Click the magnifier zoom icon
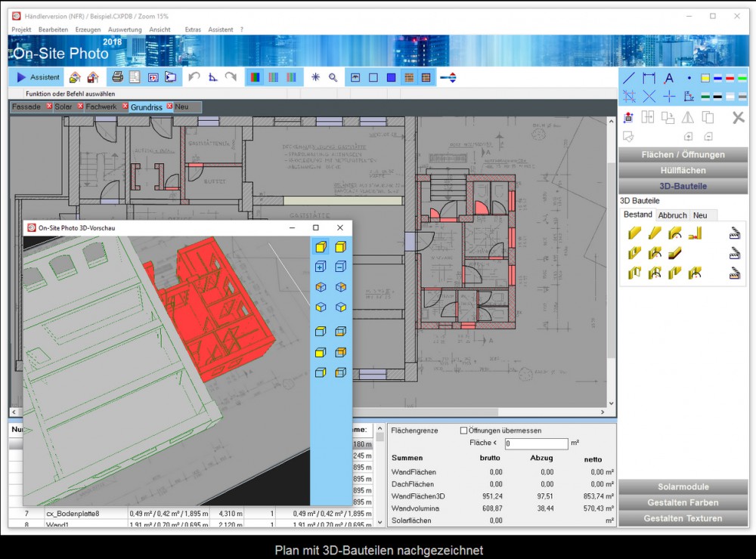Screen dimensions: 756x559 click(333, 77)
